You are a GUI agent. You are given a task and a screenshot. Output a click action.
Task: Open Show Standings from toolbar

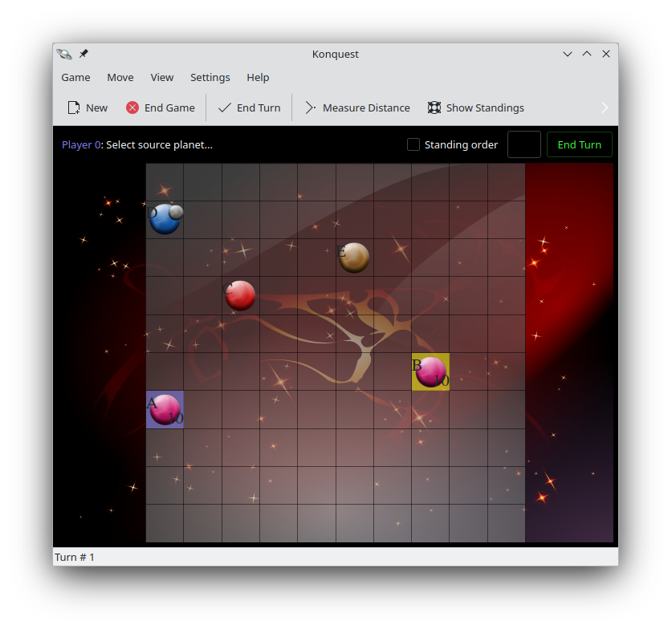point(434,108)
